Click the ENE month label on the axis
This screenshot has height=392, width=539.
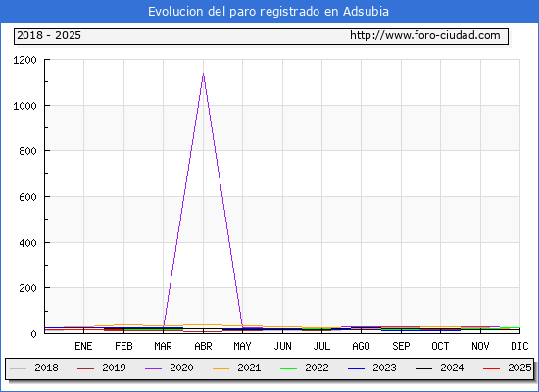[83, 346]
